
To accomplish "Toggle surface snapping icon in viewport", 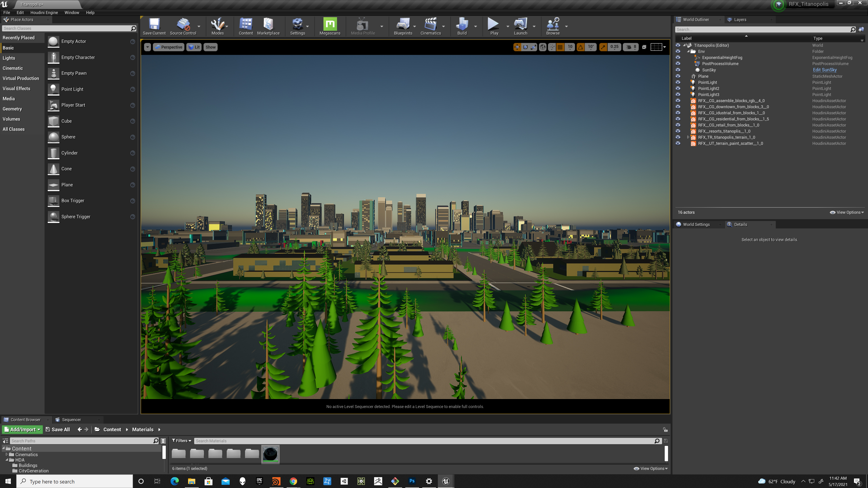I will click(552, 47).
